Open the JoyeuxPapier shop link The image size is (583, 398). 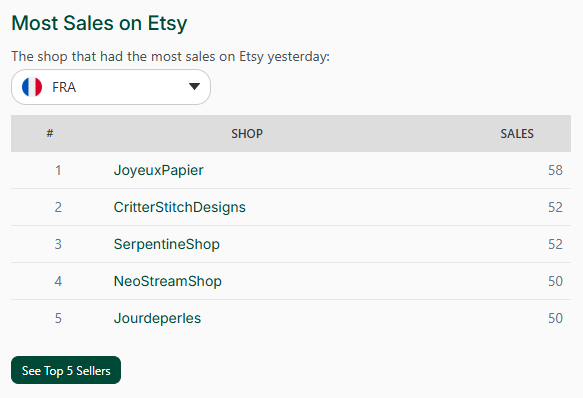(158, 170)
